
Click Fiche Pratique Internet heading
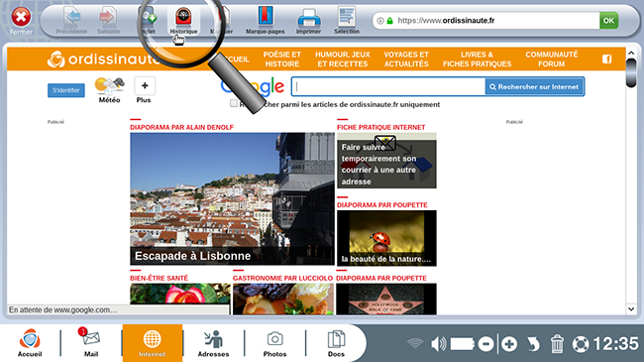tap(381, 128)
